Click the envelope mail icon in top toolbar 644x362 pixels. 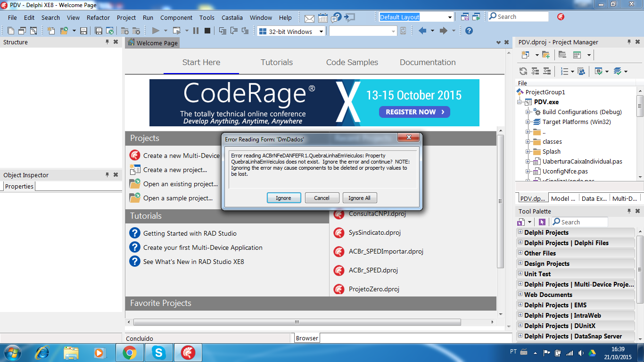click(x=309, y=18)
